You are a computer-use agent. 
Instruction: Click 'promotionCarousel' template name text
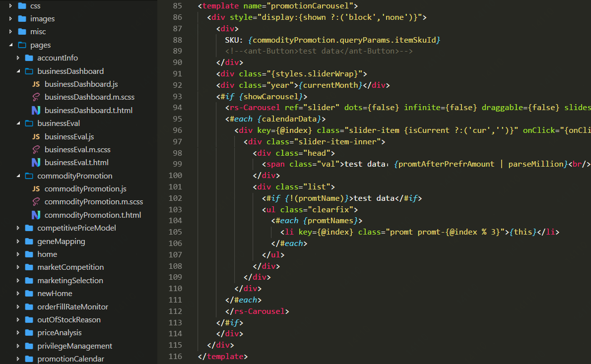[x=310, y=5]
